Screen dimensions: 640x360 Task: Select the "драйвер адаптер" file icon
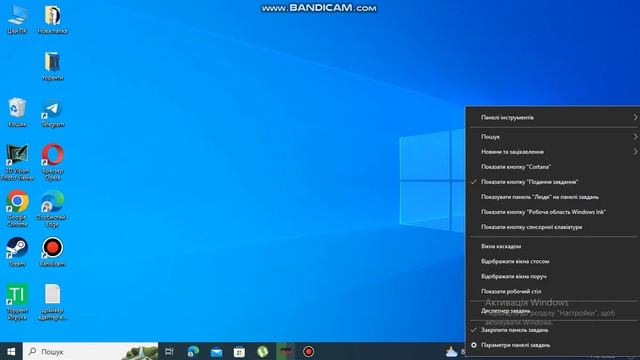click(53, 302)
